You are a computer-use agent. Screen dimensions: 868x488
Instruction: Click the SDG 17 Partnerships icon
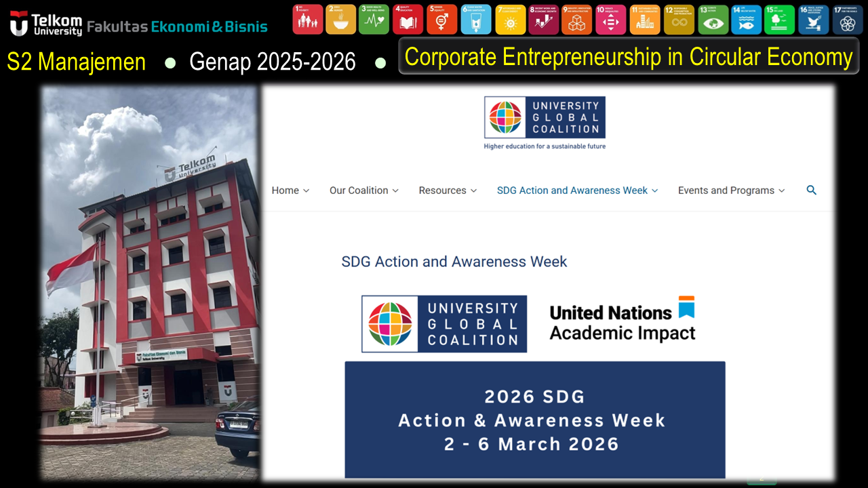(847, 19)
